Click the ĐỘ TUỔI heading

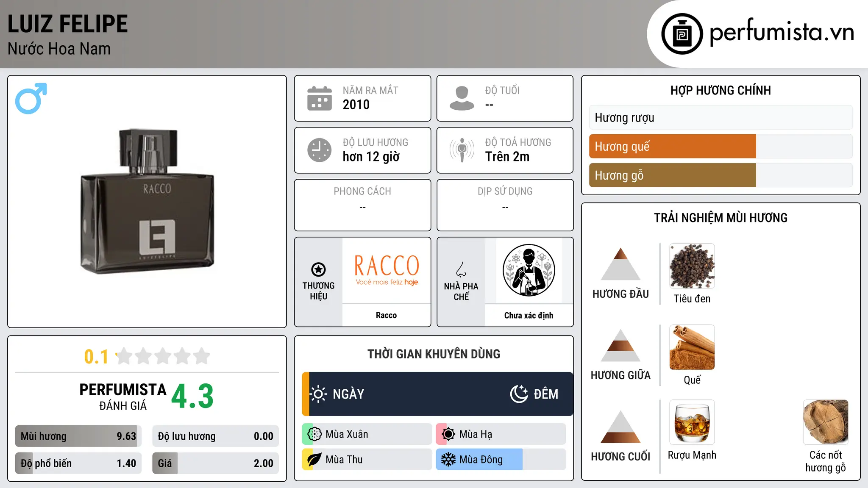coord(502,91)
